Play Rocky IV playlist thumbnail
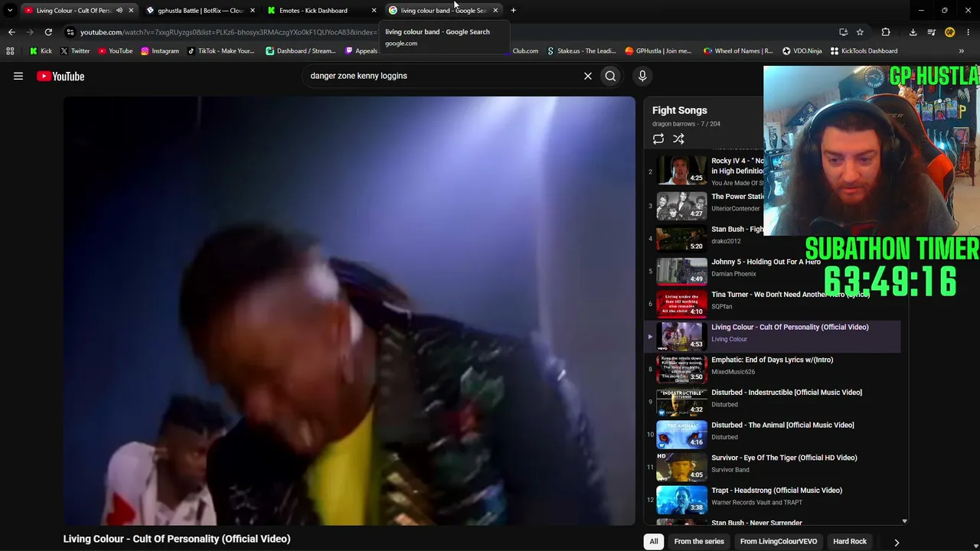980x551 pixels. coord(681,170)
